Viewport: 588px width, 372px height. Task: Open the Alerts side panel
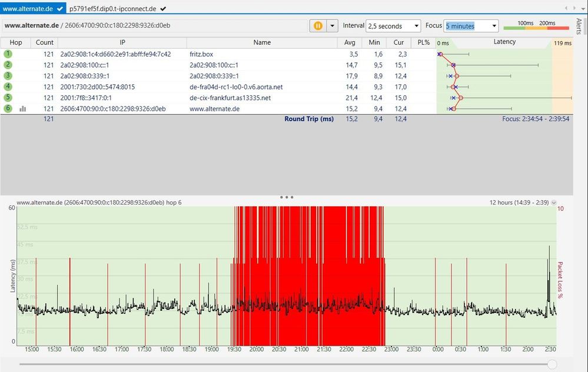pyautogui.click(x=579, y=26)
